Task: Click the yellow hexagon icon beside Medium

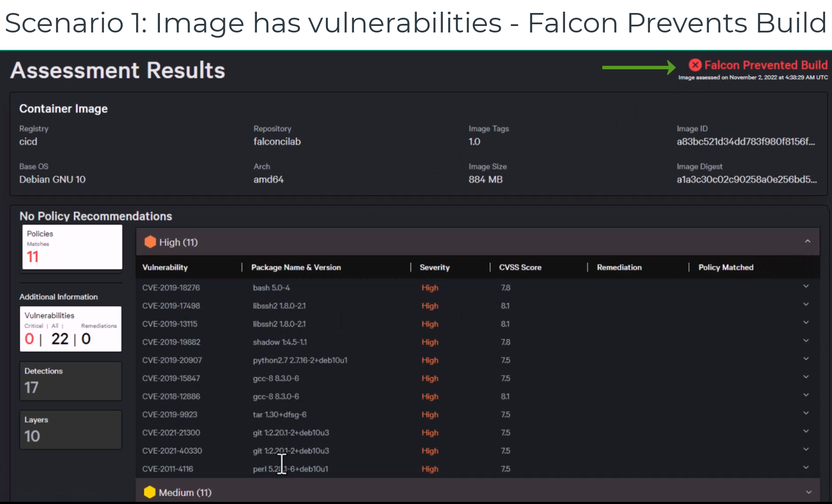Action: [x=150, y=492]
